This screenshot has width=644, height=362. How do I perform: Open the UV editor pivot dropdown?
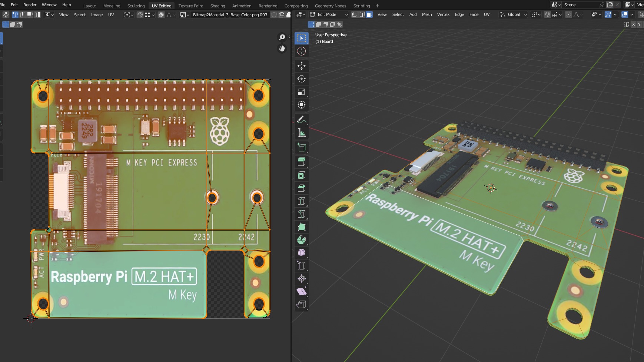129,15
